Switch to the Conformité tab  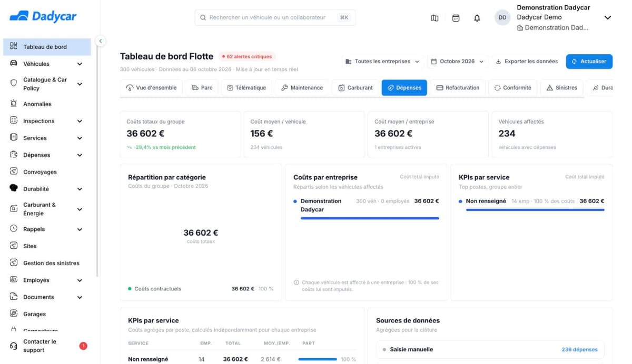pos(512,88)
